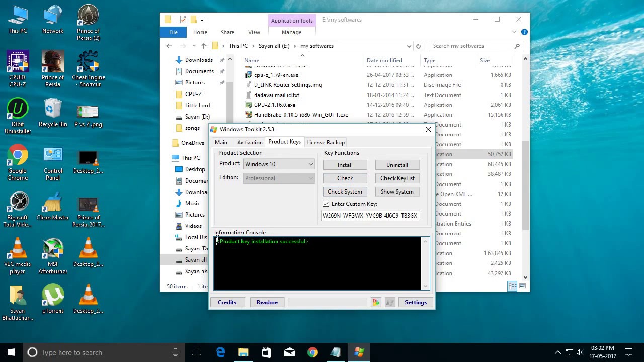Click the Show System button
Image resolution: width=644 pixels, height=362 pixels.
click(397, 192)
